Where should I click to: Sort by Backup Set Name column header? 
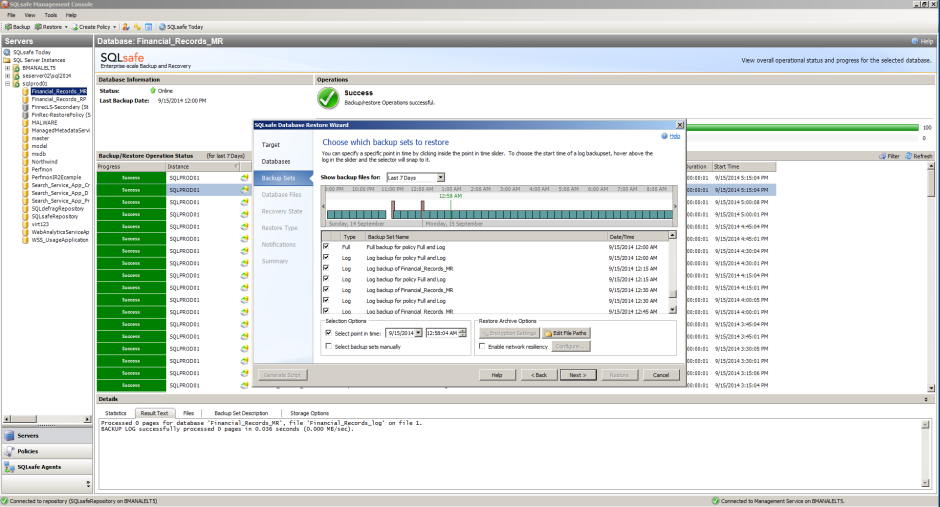click(x=486, y=237)
